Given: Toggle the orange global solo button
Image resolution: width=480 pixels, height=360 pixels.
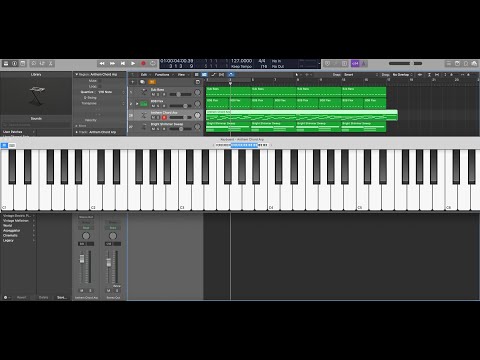Looking at the screenshot, I should pyautogui.click(x=152, y=82).
